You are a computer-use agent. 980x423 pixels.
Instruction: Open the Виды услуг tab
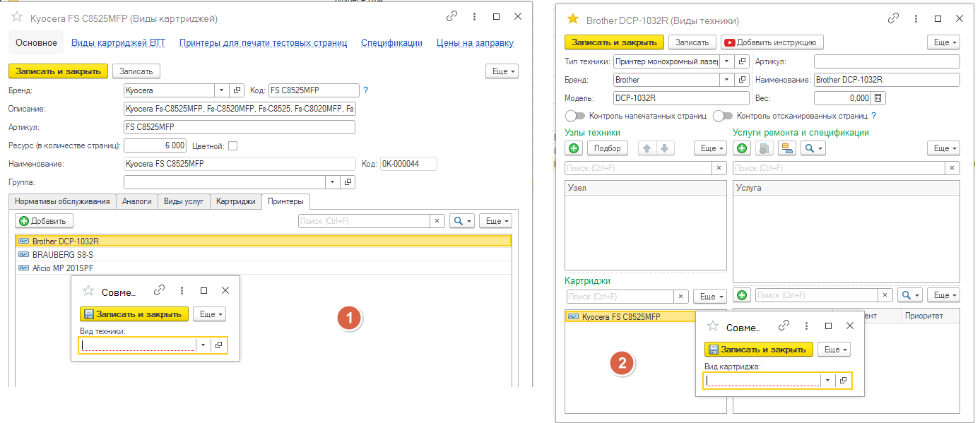[x=184, y=201]
